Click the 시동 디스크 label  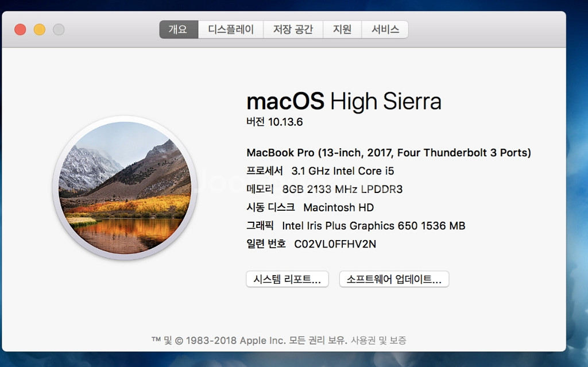(x=270, y=207)
